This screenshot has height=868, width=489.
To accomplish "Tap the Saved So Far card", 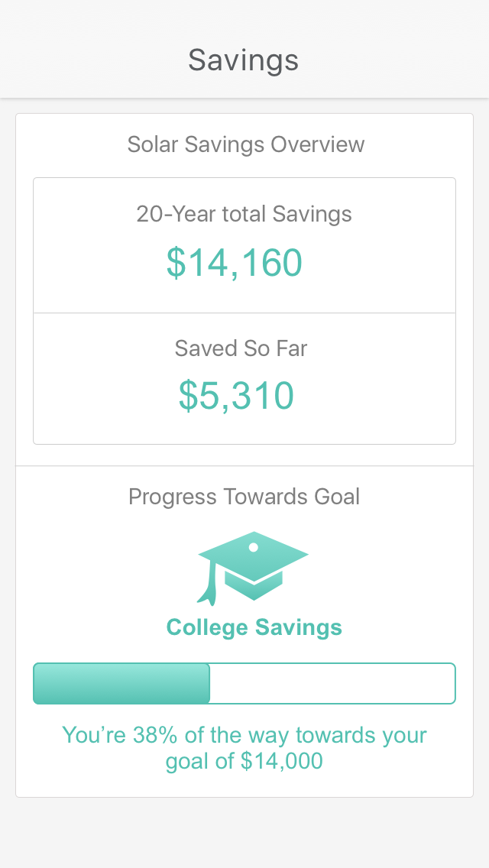I will click(x=244, y=377).
